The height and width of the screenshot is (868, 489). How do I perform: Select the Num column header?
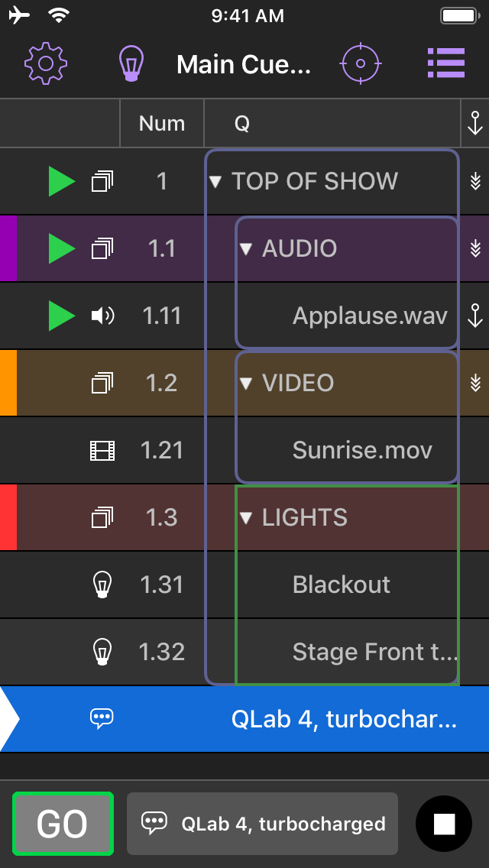point(161,123)
